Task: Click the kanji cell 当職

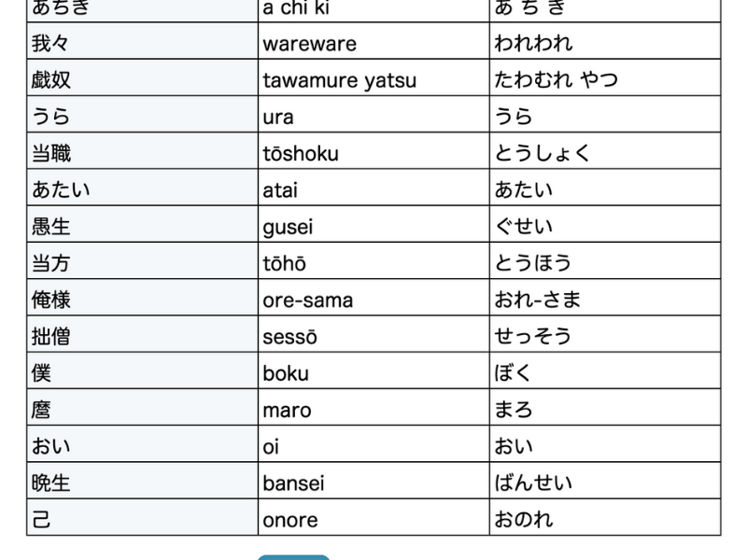Action: click(142, 153)
